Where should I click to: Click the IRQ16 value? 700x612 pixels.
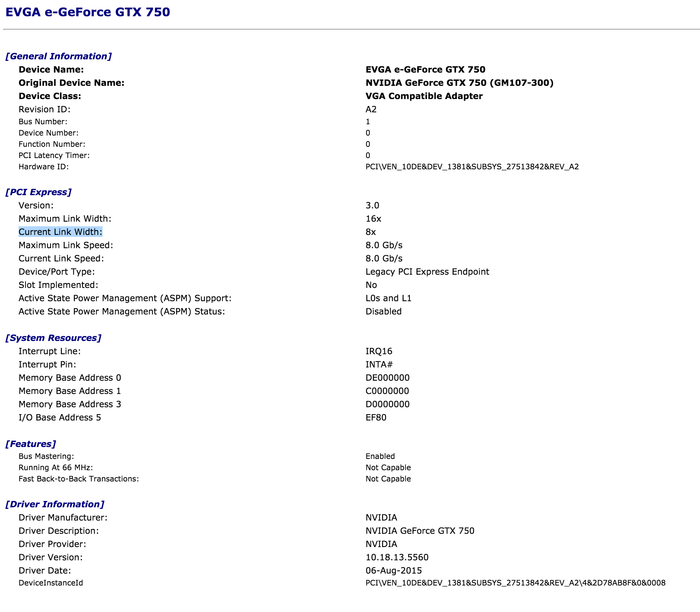[x=379, y=351]
